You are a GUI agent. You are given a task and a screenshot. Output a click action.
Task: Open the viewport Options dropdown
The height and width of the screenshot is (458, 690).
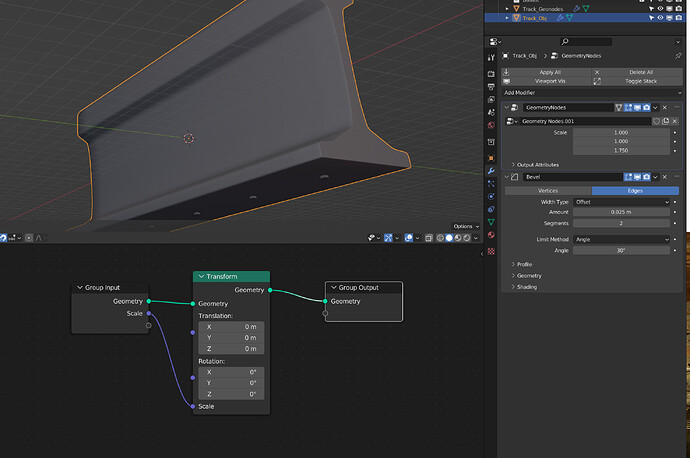tap(466, 226)
